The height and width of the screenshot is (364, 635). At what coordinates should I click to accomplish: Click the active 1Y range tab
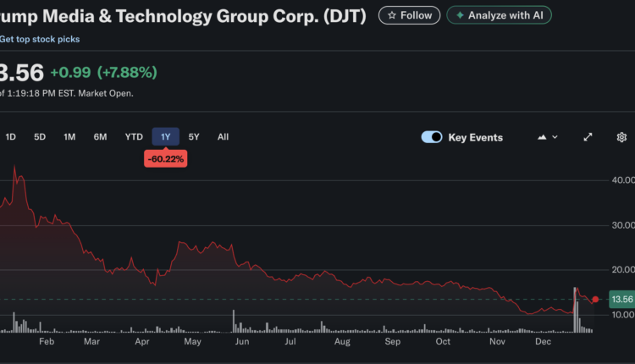(166, 136)
